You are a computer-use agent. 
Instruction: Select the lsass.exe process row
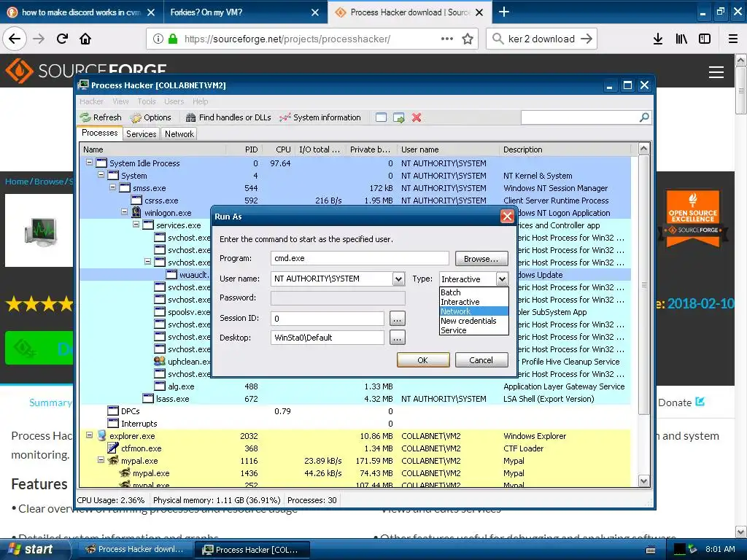[355, 399]
